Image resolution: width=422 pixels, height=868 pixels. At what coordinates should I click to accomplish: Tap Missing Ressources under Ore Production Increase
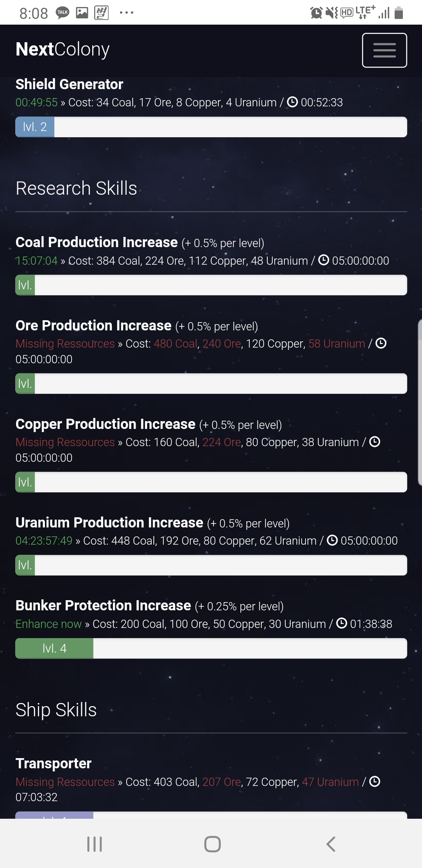pos(65,344)
